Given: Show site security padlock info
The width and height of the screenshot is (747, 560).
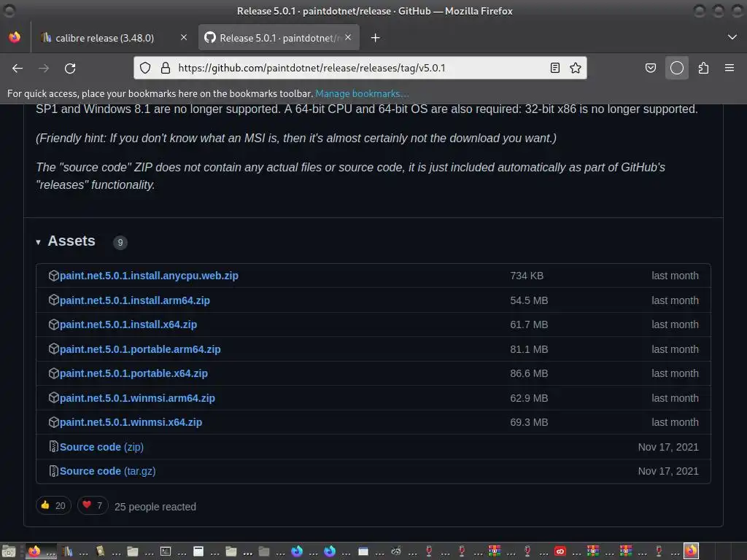Looking at the screenshot, I should coord(166,68).
